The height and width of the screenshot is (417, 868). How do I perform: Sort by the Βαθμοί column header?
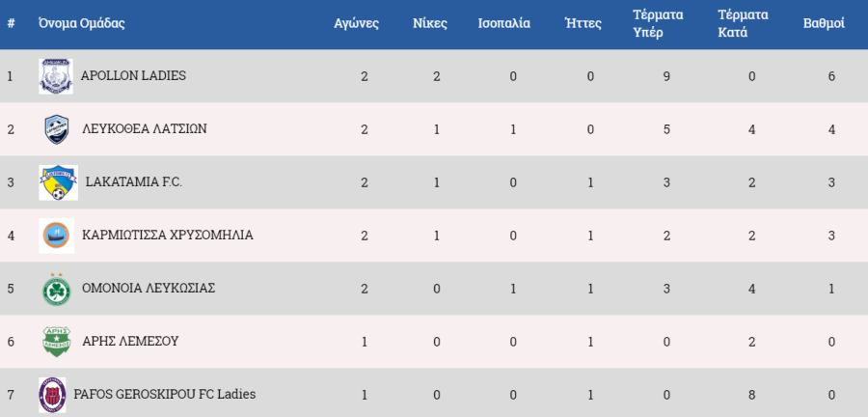pyautogui.click(x=824, y=24)
